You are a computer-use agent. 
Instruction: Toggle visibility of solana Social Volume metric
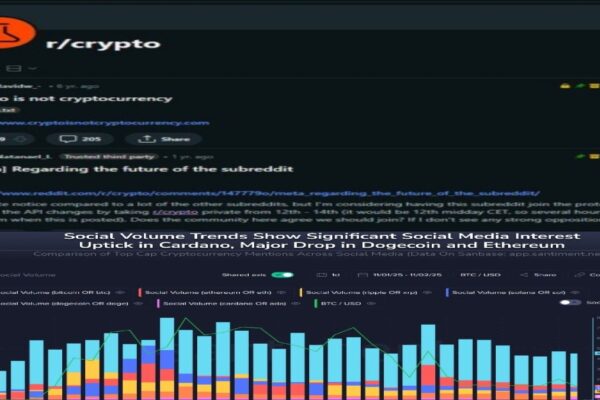(575, 292)
